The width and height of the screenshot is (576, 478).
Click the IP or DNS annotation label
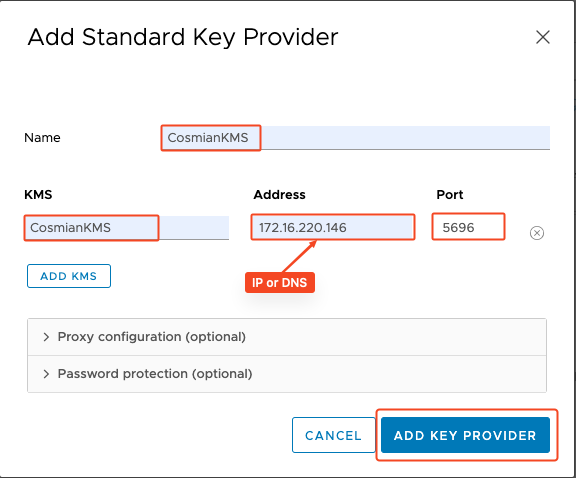[x=280, y=283]
